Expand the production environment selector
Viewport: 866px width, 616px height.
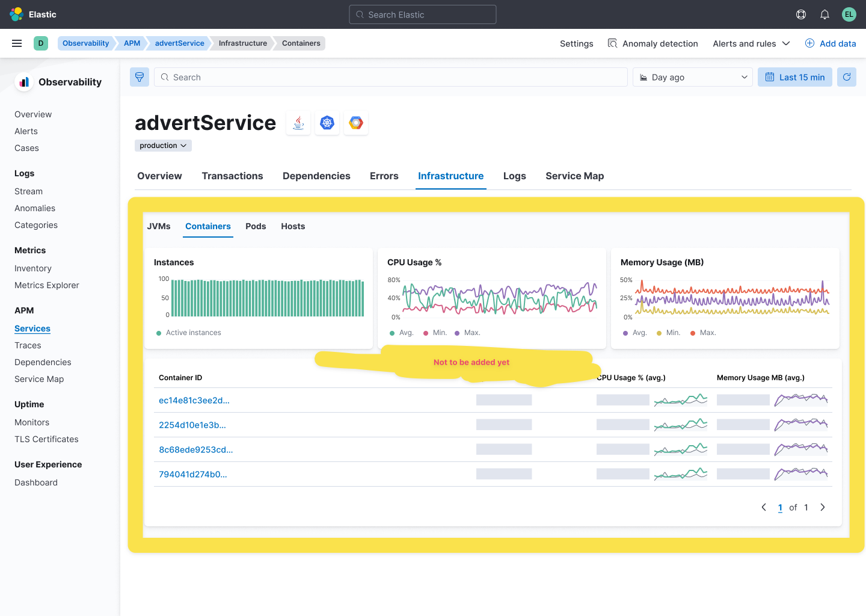point(162,145)
